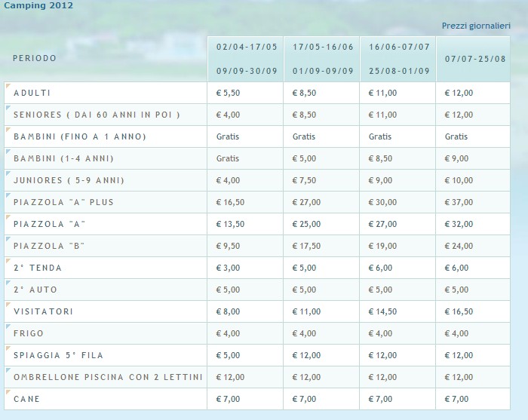Image resolution: width=528 pixels, height=420 pixels.
Task: Click the JUNIORES (5-9 anni) row label
Action: [x=69, y=180]
